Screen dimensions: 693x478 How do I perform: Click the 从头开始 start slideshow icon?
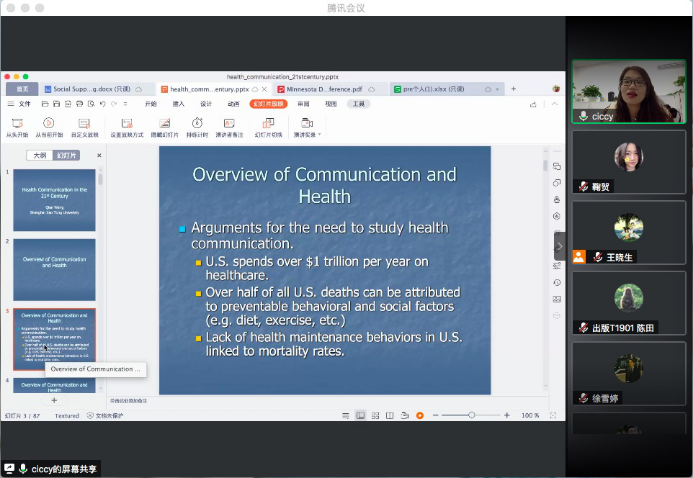(x=16, y=122)
